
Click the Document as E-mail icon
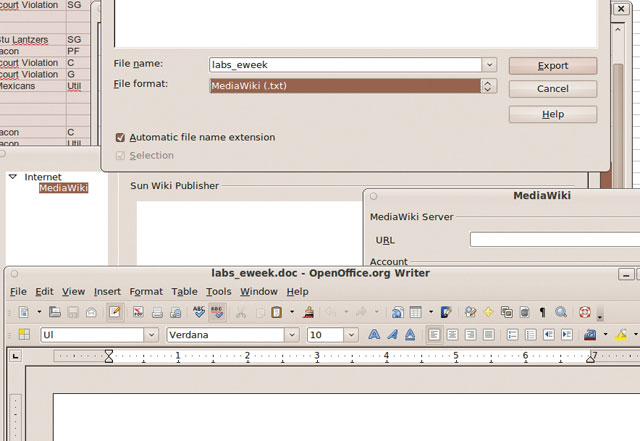pyautogui.click(x=91, y=313)
